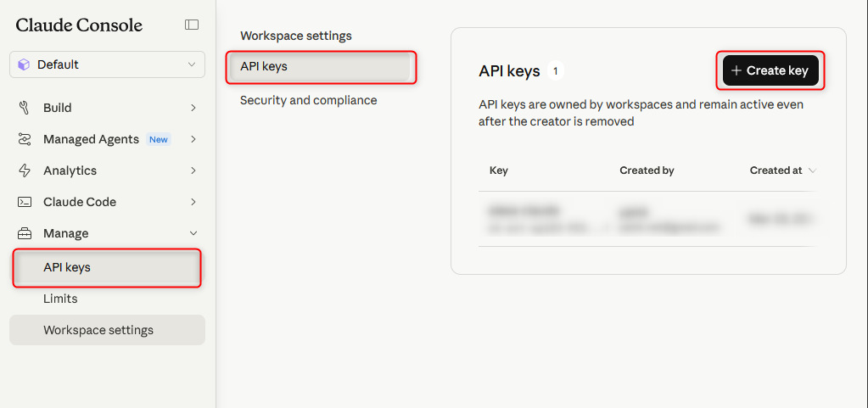Click the Key column header
This screenshot has height=408, width=868.
click(x=499, y=170)
